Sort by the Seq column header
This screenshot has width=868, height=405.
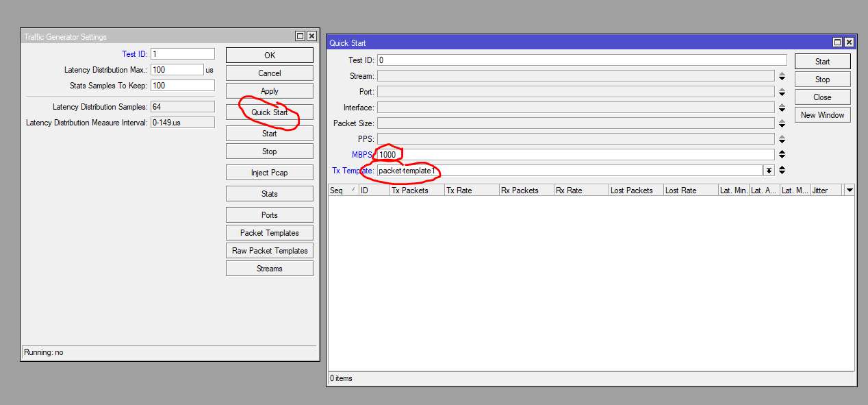coord(343,191)
